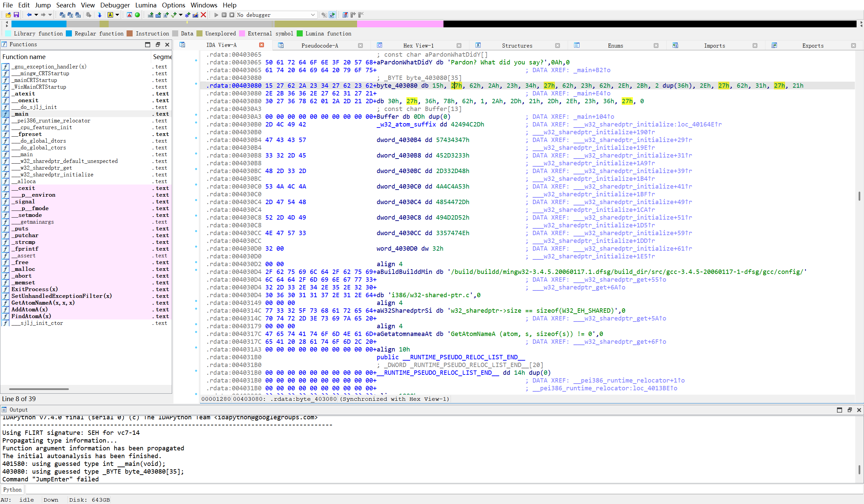Open the Lumina menu
Image resolution: width=864 pixels, height=504 pixels.
click(146, 5)
